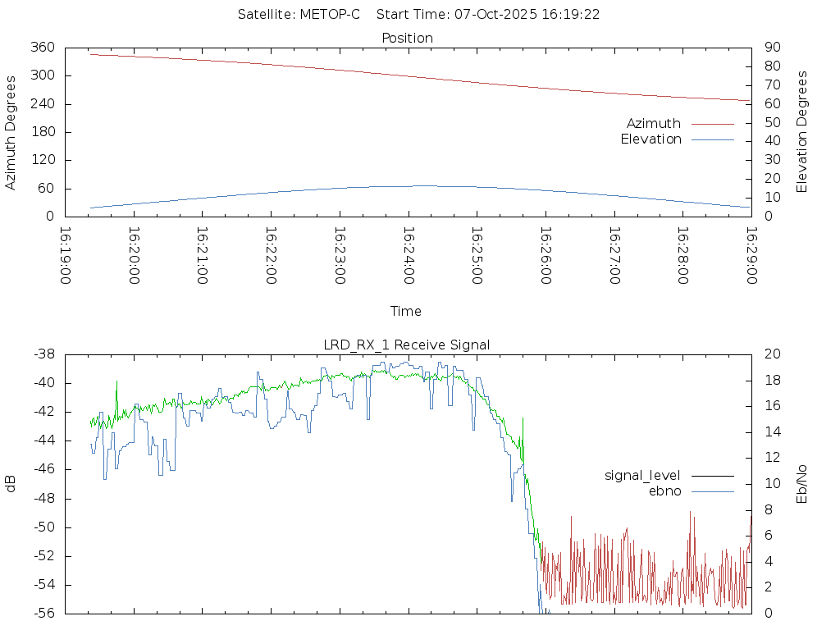Select the 16:26:00 time axis marker
840x630 pixels.
(x=545, y=255)
